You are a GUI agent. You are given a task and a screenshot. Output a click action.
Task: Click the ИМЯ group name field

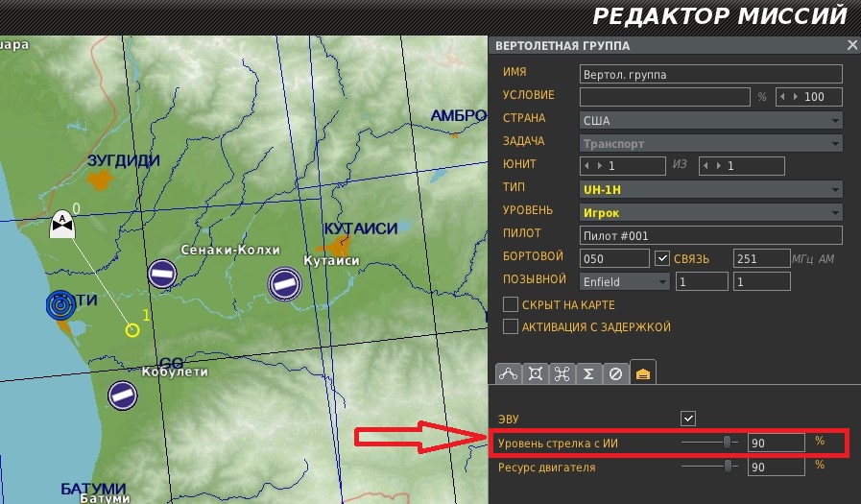711,74
